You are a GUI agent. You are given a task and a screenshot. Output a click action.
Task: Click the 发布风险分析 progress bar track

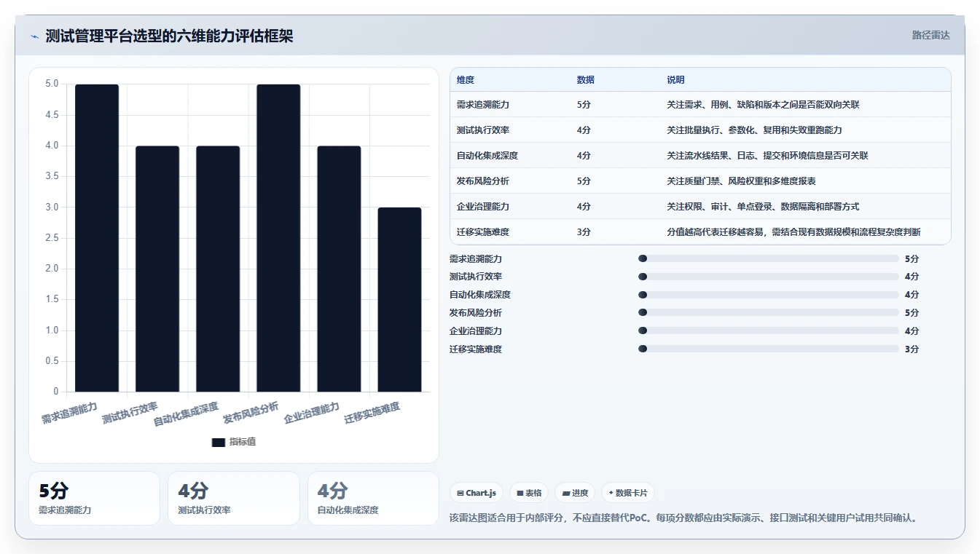click(x=769, y=313)
